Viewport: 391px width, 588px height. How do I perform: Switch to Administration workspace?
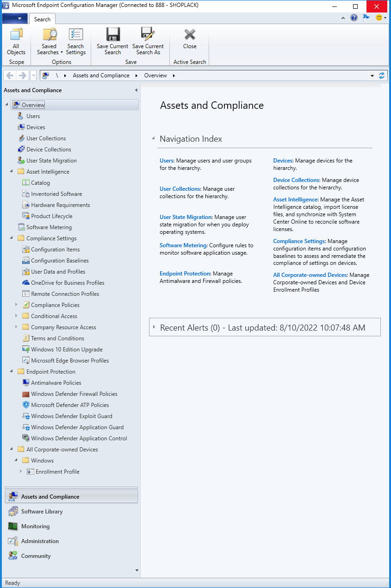[x=40, y=541]
